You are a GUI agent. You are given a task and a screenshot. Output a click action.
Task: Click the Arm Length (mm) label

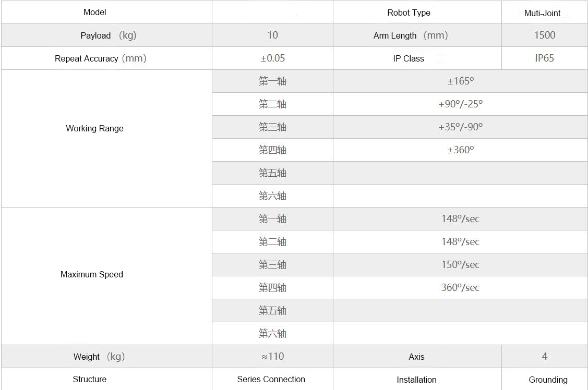pos(411,35)
